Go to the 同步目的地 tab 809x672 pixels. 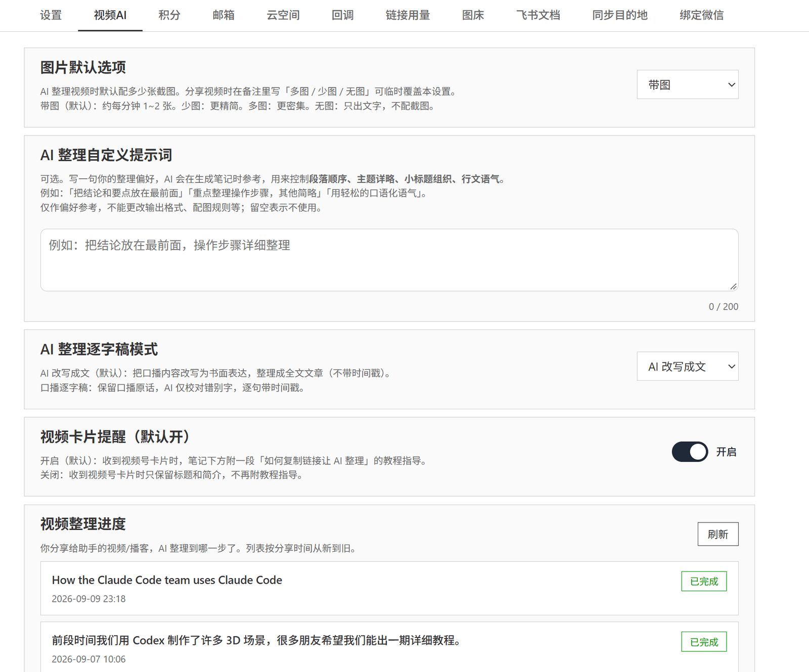(x=620, y=15)
